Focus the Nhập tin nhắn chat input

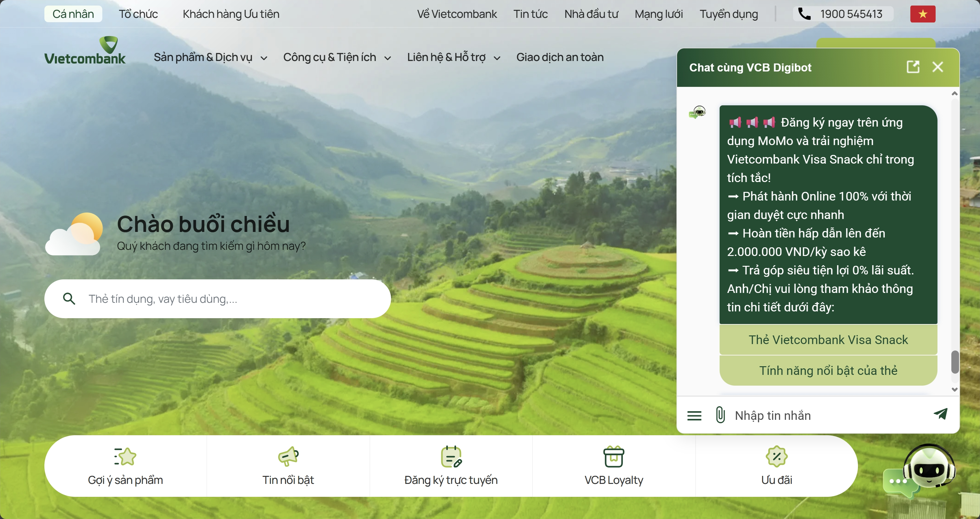coord(829,415)
